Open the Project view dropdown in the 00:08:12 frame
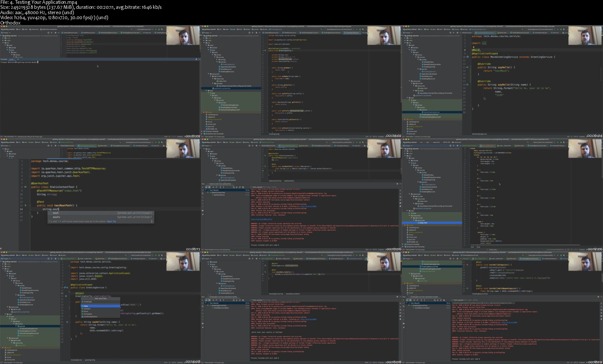This screenshot has width=603, height=364. tap(5, 146)
